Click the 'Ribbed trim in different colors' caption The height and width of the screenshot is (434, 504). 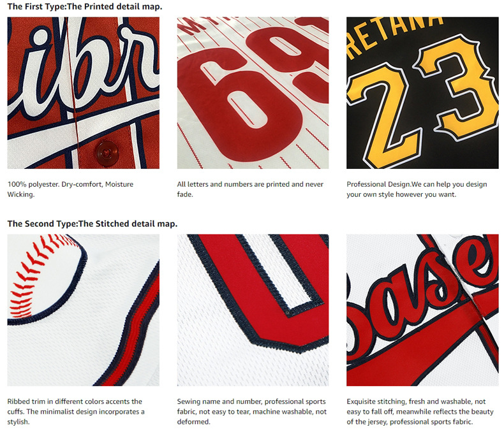coord(76,412)
